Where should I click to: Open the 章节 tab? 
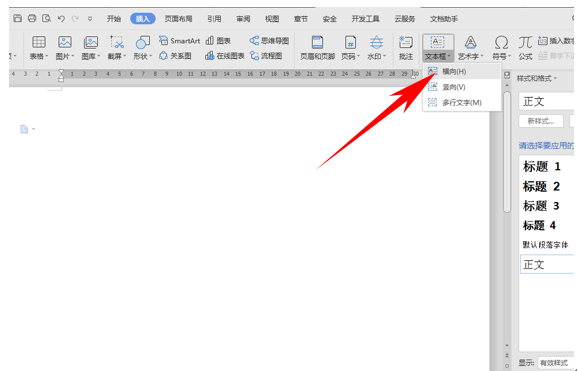301,19
